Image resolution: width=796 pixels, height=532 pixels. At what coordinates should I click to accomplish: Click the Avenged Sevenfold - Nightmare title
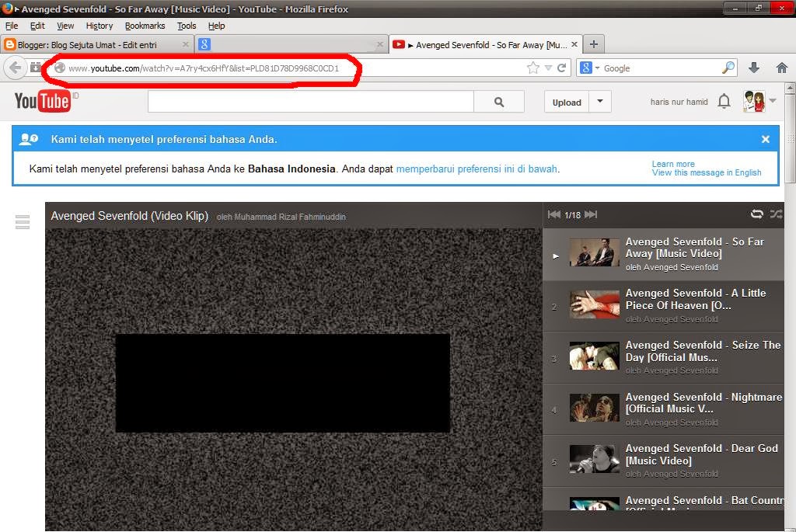[x=703, y=402]
